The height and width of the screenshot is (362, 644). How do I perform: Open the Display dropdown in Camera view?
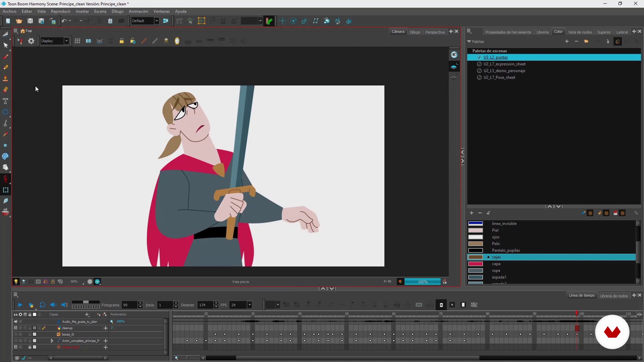[x=66, y=41]
